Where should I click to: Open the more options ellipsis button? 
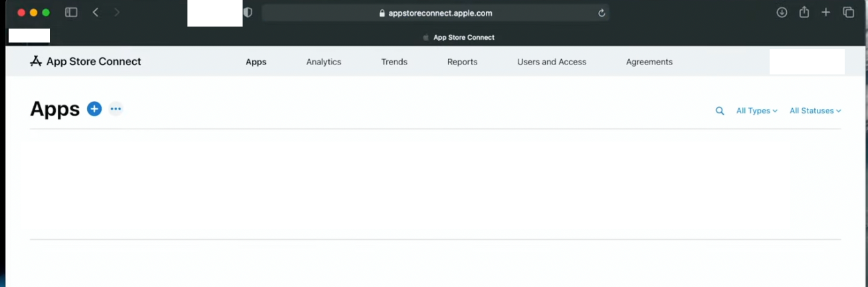[116, 109]
